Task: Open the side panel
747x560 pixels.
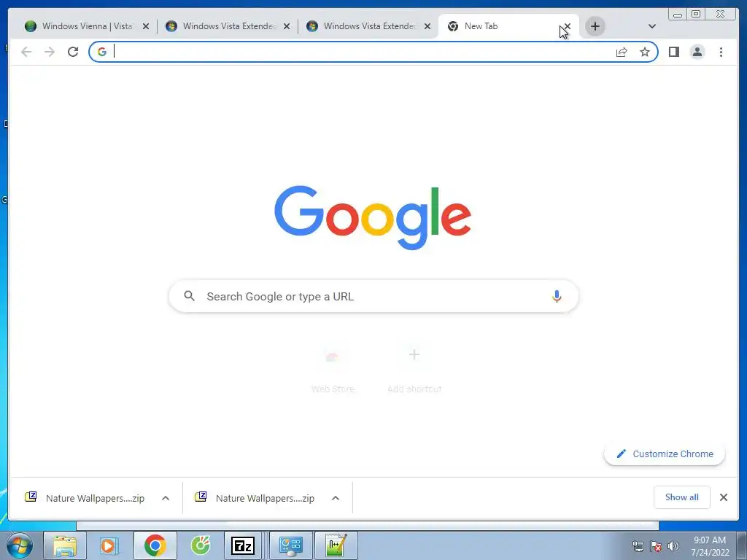Action: [x=673, y=52]
